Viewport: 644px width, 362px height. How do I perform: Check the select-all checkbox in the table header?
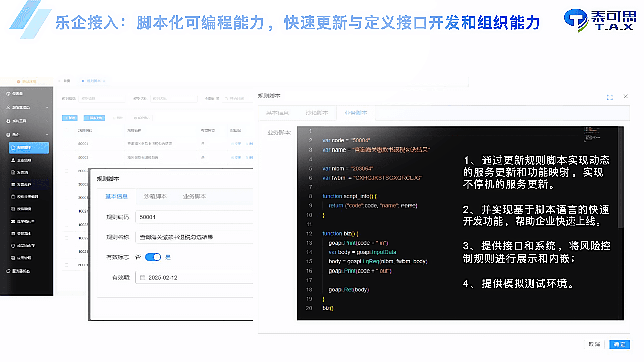click(67, 130)
